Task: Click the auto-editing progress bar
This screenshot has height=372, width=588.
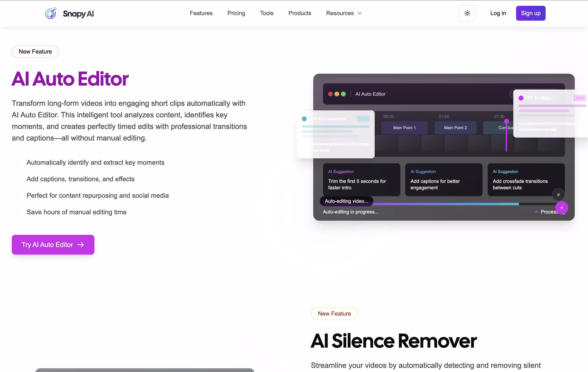Action: [x=444, y=204]
